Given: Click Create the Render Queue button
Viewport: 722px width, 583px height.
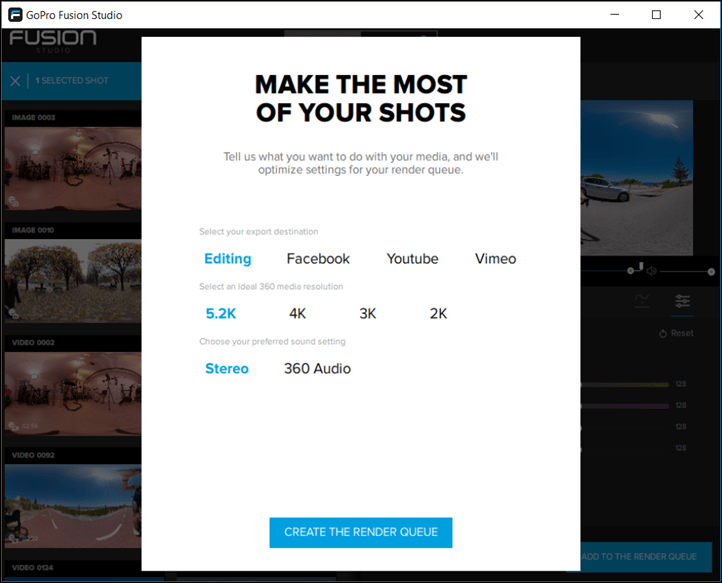Looking at the screenshot, I should [x=361, y=532].
